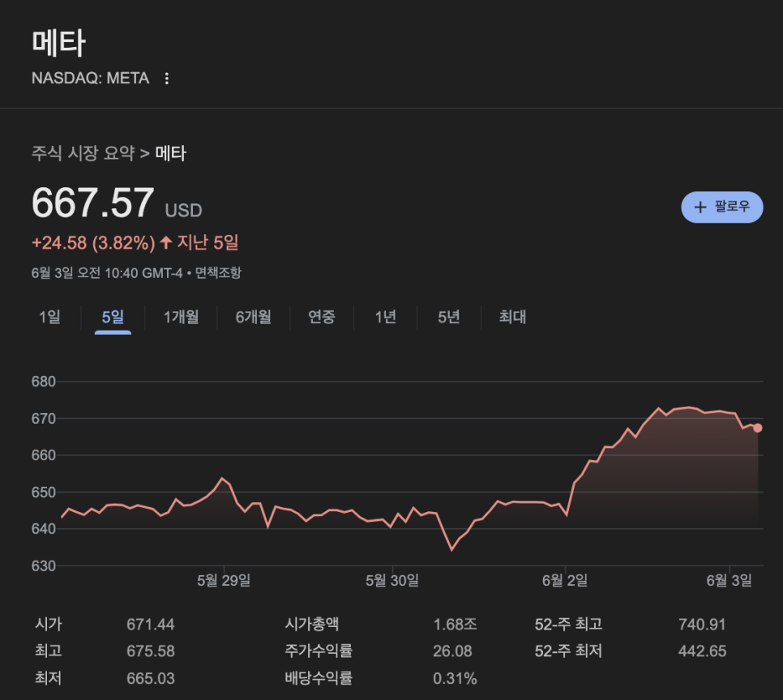Click the 시가총액 label

pyautogui.click(x=311, y=624)
